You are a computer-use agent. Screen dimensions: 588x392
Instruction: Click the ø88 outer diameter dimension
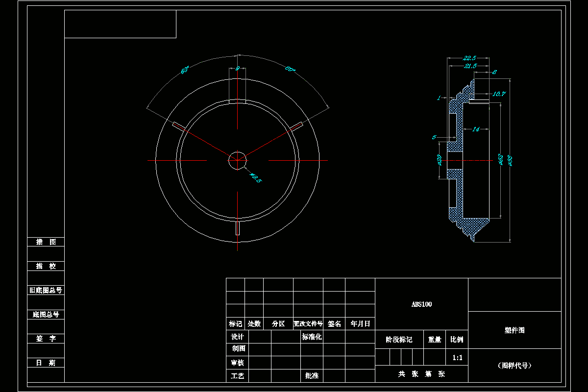[510, 160]
